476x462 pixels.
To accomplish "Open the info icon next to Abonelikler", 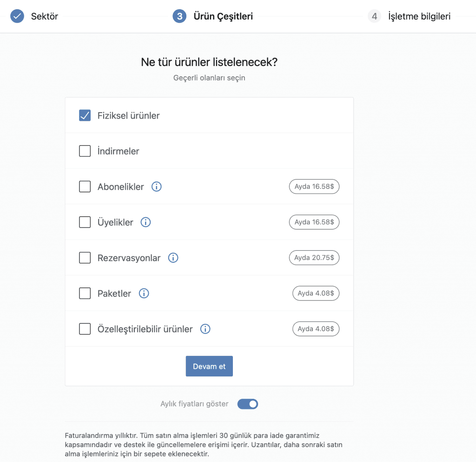I will (156, 187).
